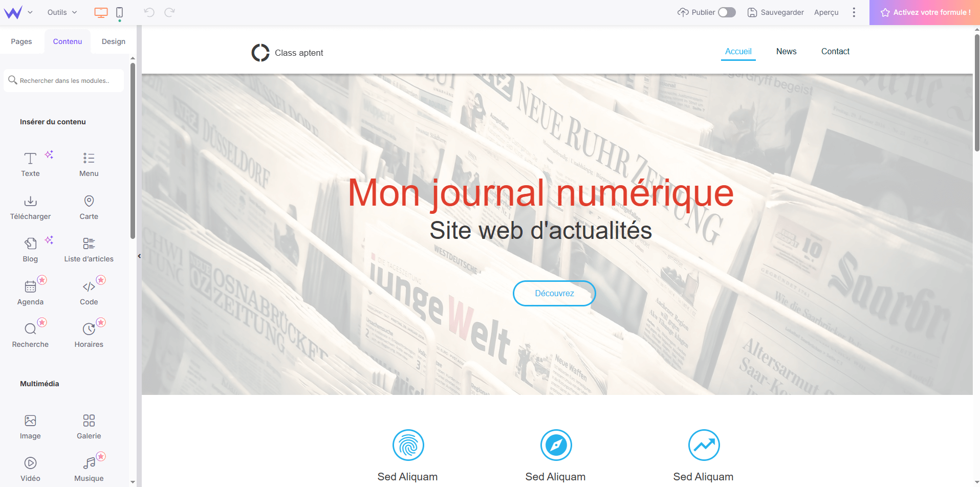980x487 pixels.
Task: Click the sidebar scroll down arrow
Action: click(x=133, y=482)
